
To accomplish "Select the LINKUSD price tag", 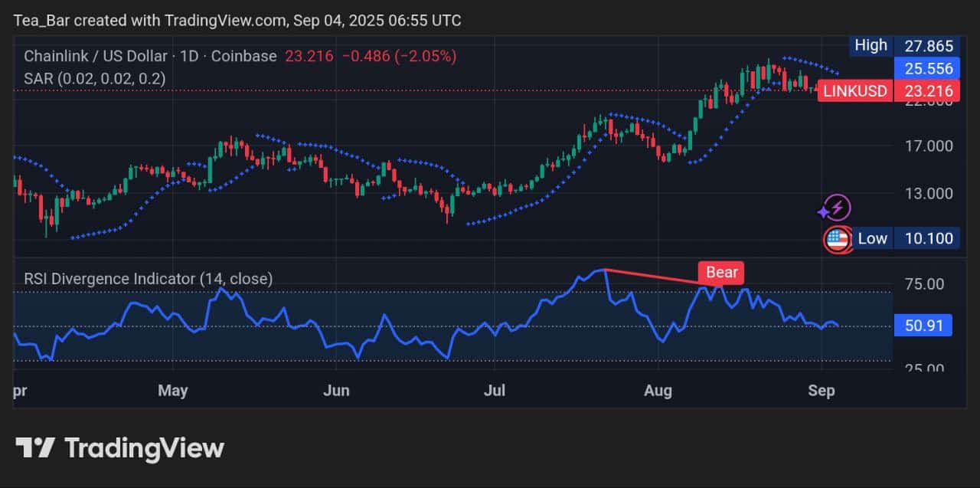I will click(854, 91).
